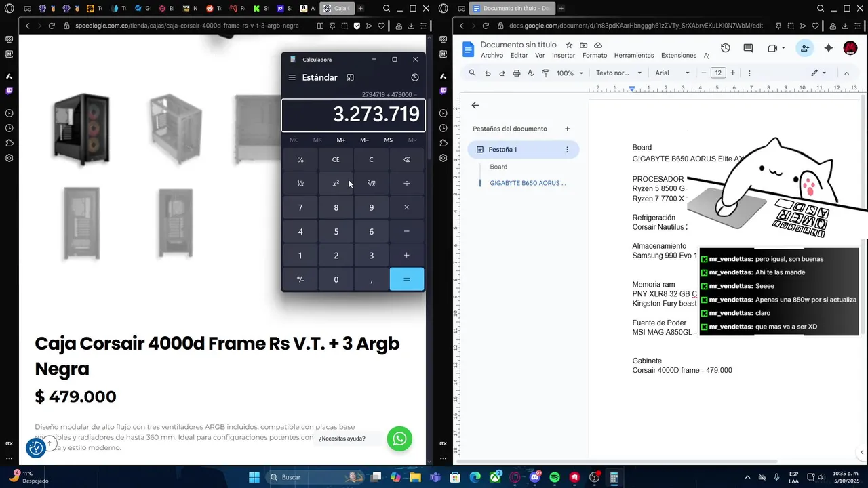This screenshot has height=488, width=868.
Task: Click the backspace key in calculator
Action: tap(407, 160)
